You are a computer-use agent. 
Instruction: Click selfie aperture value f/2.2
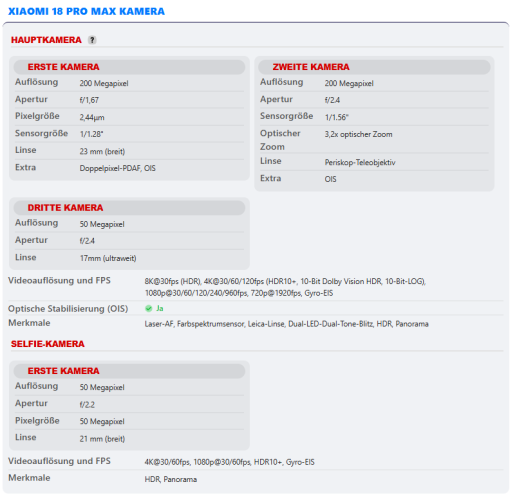coord(87,405)
